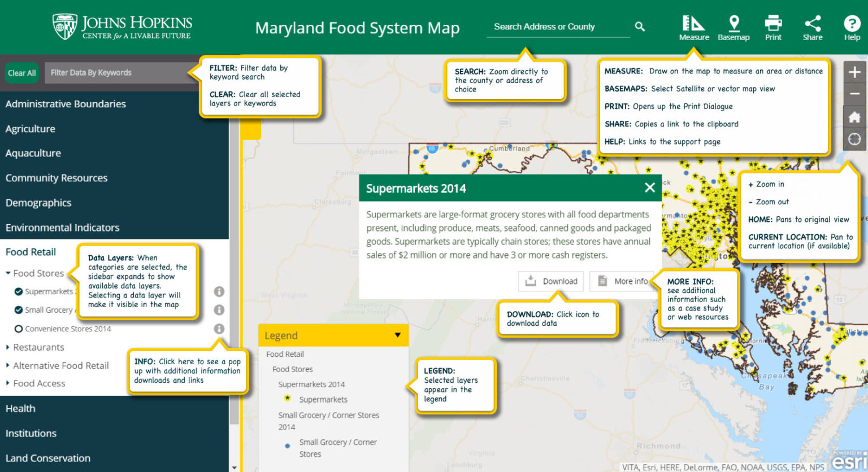868x472 pixels.
Task: Click the Download icon for Supermarkets data
Action: [550, 281]
